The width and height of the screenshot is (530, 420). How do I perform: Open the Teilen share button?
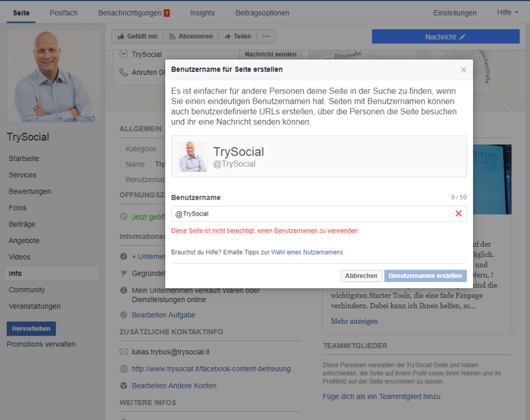pyautogui.click(x=238, y=37)
